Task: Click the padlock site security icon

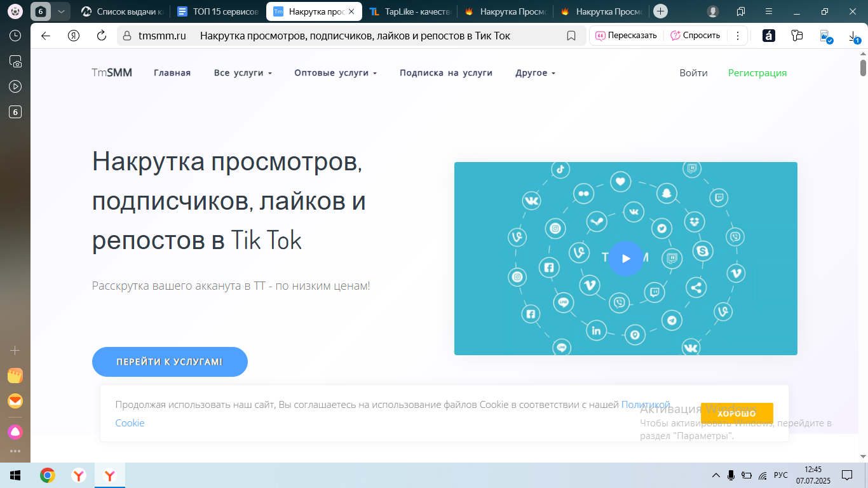Action: coord(127,36)
